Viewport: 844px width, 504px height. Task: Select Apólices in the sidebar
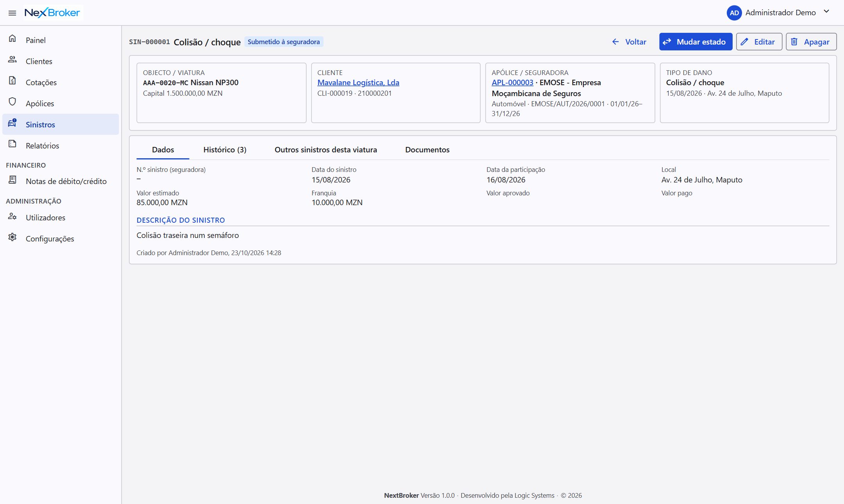61,103
